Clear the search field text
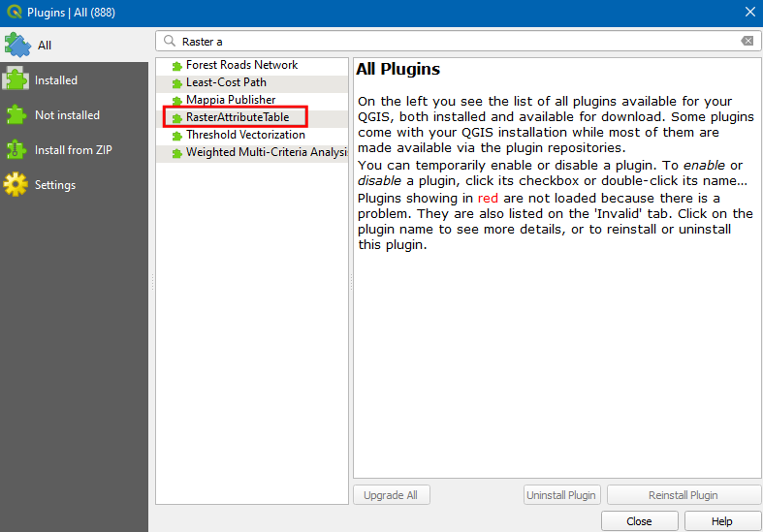This screenshot has width=763, height=532. [747, 42]
